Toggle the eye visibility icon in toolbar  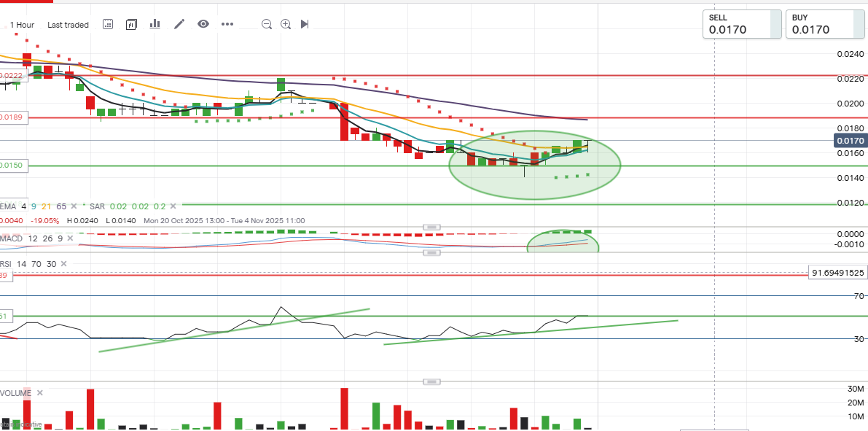tap(203, 24)
